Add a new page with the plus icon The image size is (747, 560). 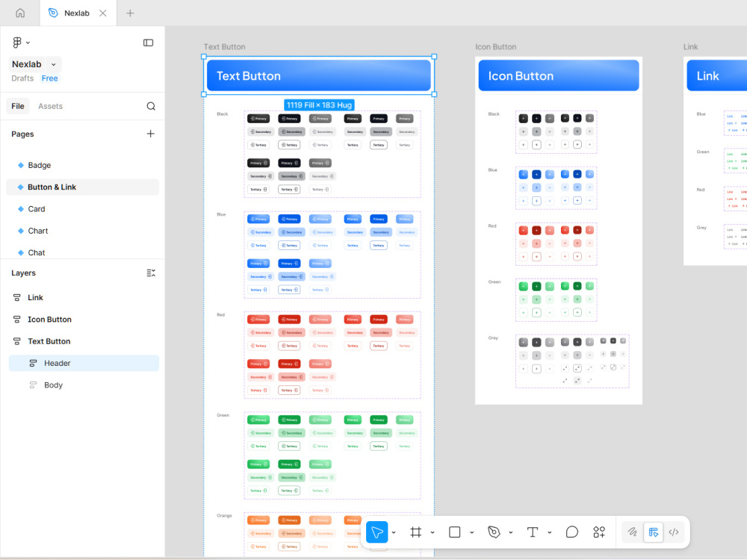pos(151,134)
